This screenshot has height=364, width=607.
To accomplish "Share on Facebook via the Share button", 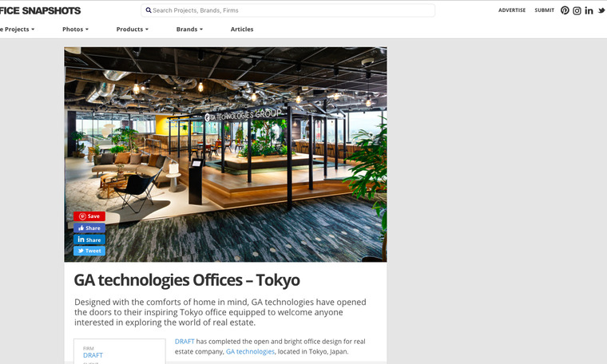I will click(89, 228).
